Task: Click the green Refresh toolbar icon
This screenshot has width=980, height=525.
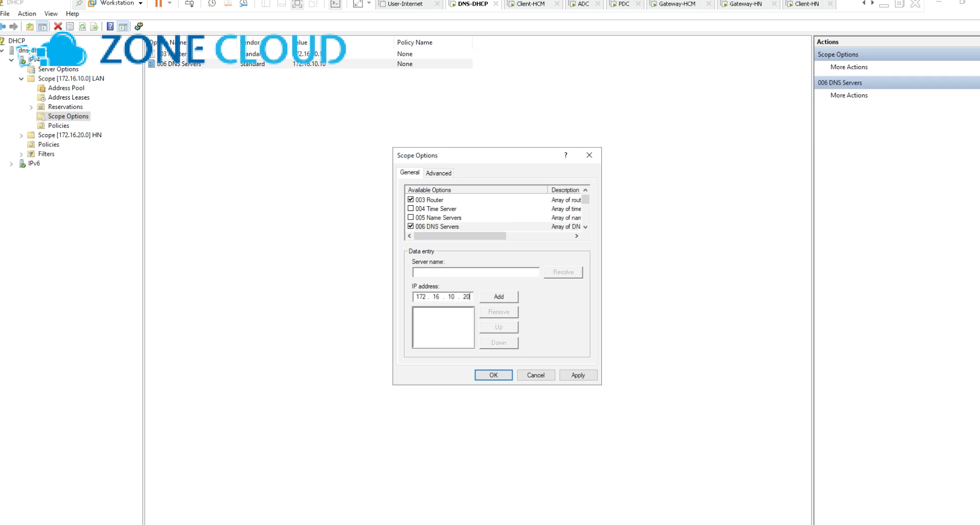Action: (x=82, y=26)
